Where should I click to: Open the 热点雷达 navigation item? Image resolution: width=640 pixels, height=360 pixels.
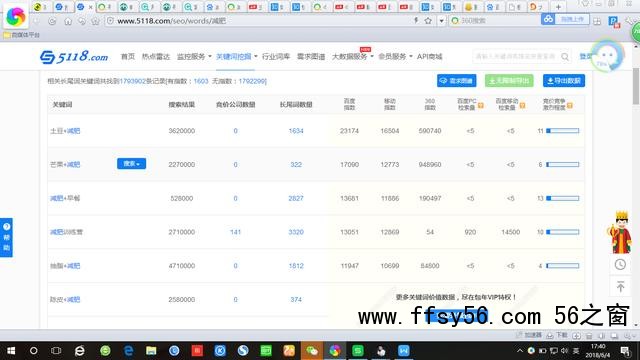tap(156, 56)
